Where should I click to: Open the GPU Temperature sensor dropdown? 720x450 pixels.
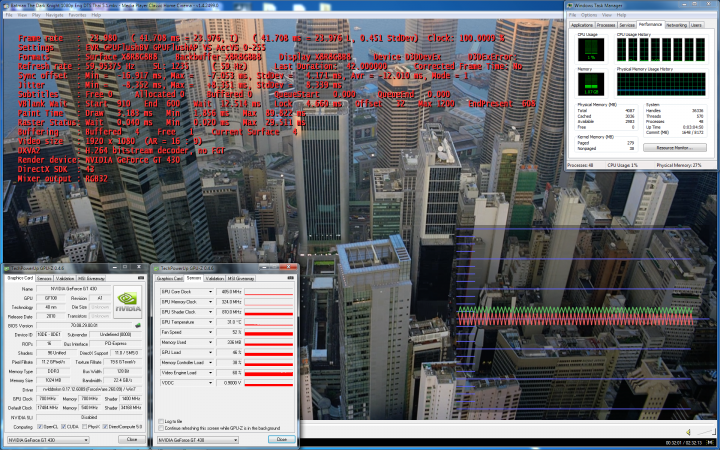(210, 322)
